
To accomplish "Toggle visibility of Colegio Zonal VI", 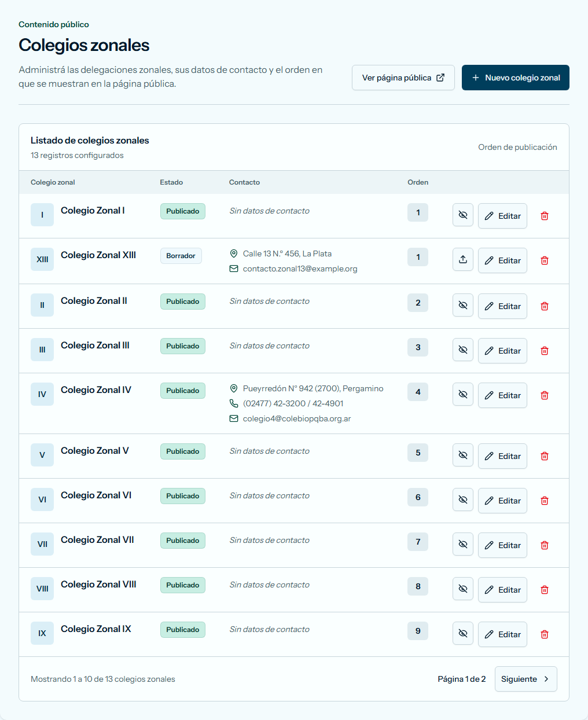I will [463, 499].
